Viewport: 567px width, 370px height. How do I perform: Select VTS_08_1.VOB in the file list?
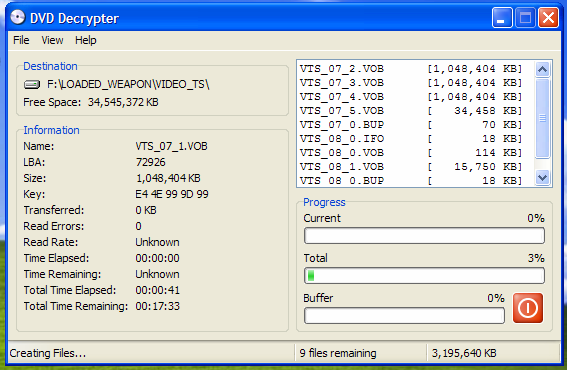click(x=411, y=167)
